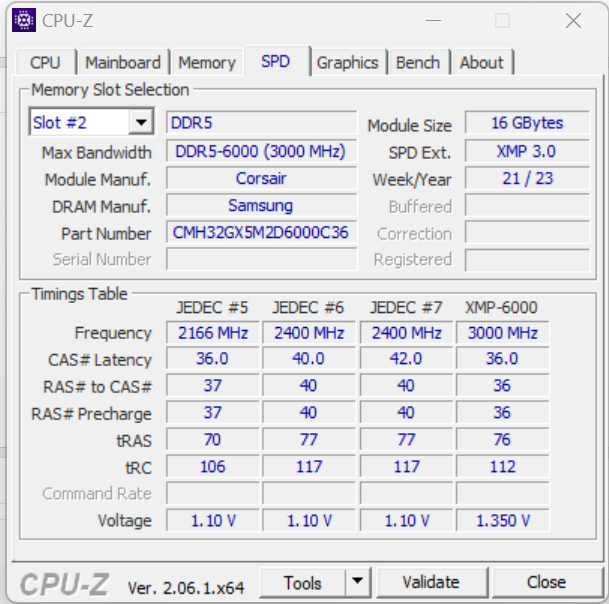Click the Max Bandwidth label

pyautogui.click(x=96, y=152)
